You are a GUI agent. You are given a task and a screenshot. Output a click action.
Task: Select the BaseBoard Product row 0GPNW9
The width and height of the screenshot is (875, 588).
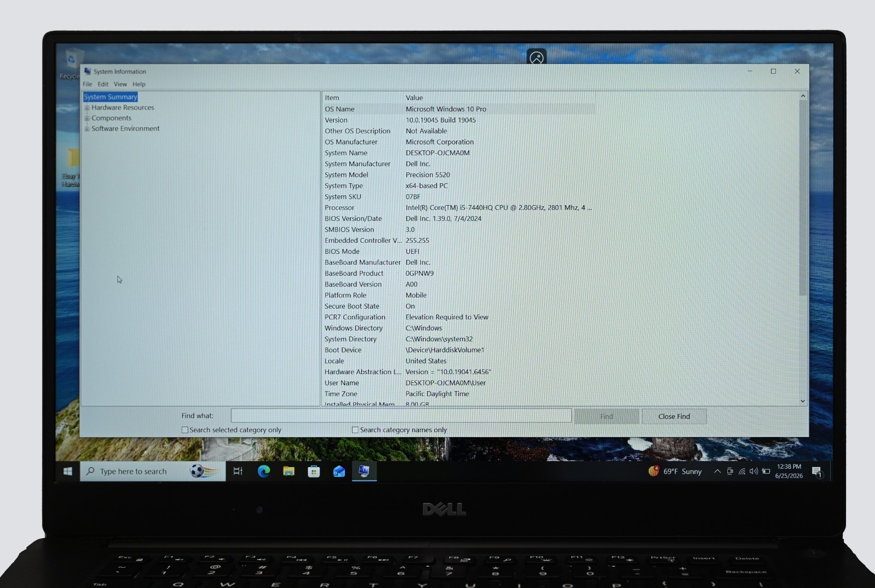(x=459, y=273)
